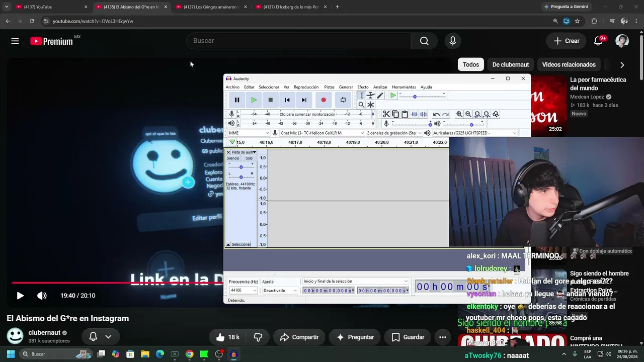Trim audio outside selection in Audacity
The height and width of the screenshot is (362, 644).
click(414, 114)
